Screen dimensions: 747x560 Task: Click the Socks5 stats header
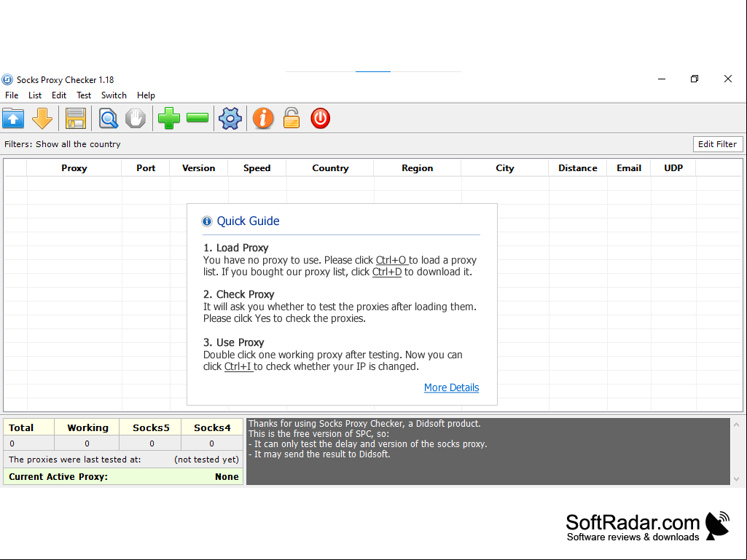pos(151,427)
